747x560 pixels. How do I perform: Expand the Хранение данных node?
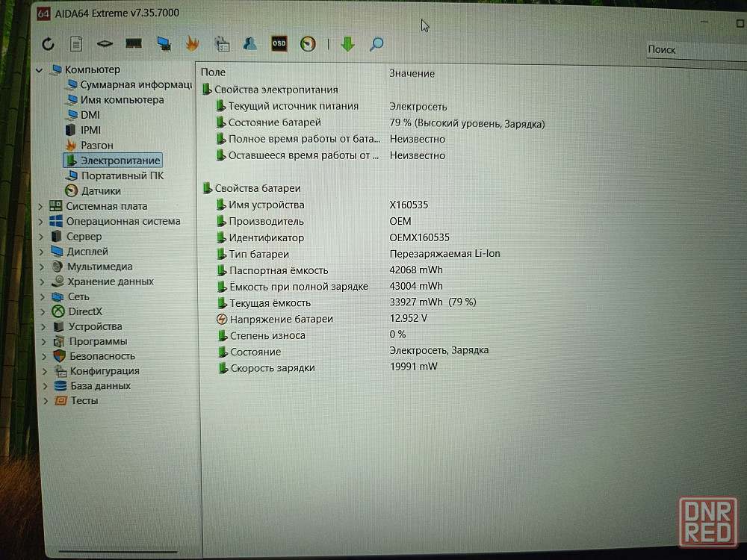(x=41, y=282)
